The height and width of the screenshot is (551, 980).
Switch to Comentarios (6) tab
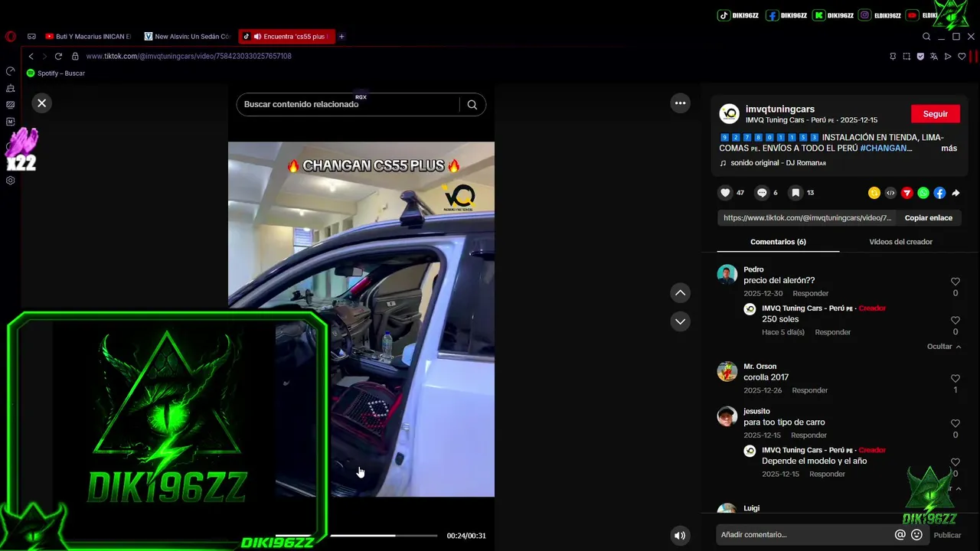point(778,242)
